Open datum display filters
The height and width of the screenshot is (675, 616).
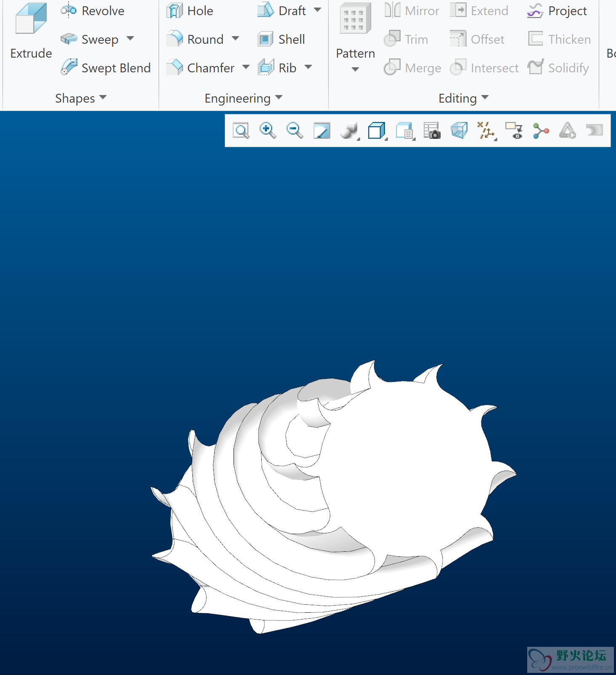pyautogui.click(x=487, y=131)
